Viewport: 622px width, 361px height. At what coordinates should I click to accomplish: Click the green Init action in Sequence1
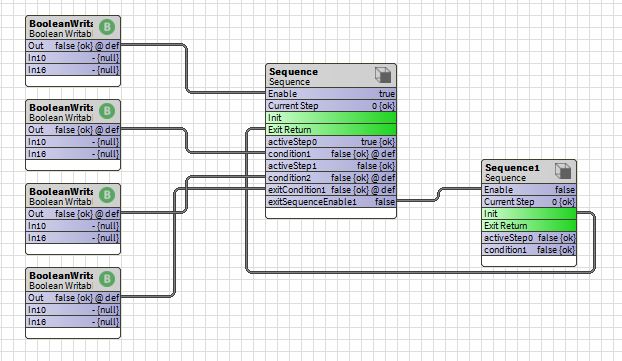point(529,214)
